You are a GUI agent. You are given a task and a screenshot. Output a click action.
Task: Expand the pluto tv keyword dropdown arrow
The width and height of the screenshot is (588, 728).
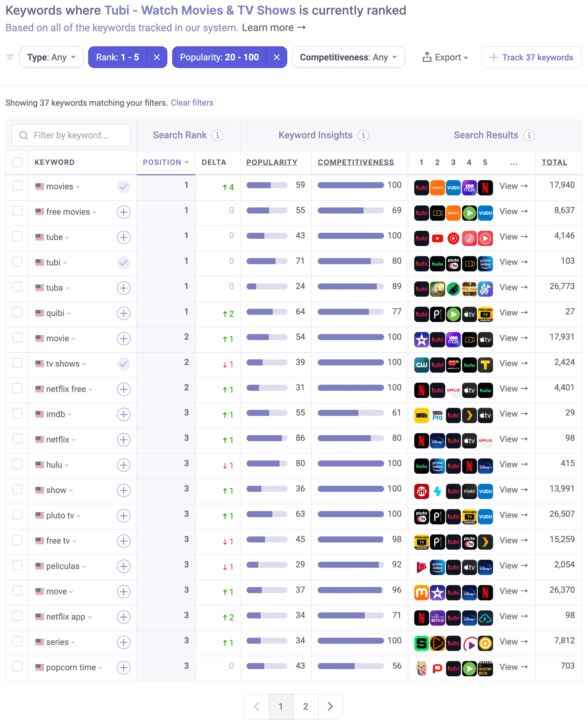coord(79,516)
